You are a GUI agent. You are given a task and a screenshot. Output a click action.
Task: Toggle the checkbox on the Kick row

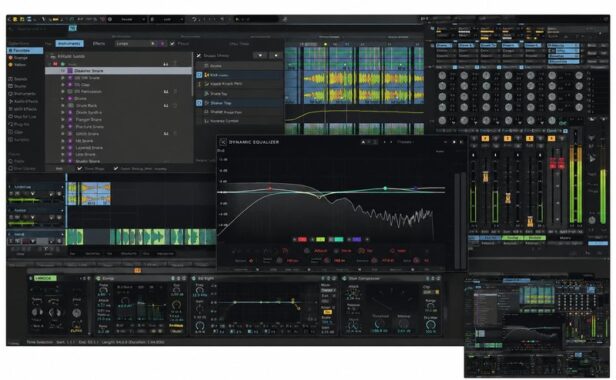[x=199, y=75]
